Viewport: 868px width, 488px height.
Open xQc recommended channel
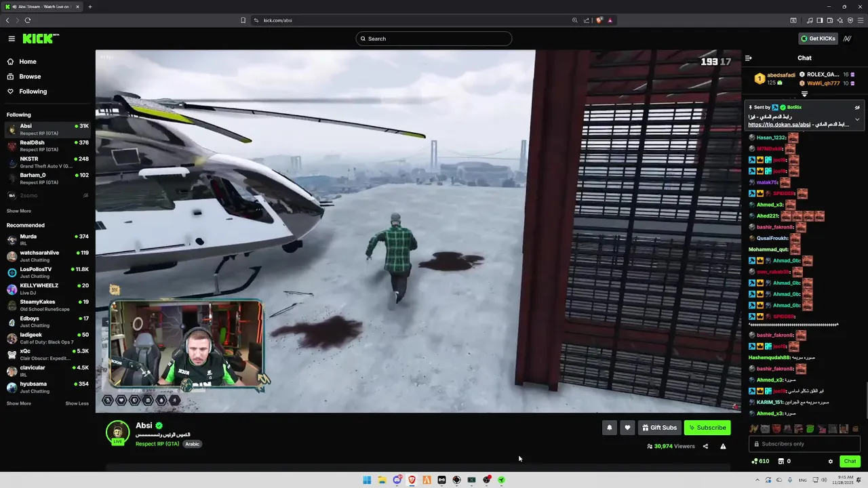point(47,354)
